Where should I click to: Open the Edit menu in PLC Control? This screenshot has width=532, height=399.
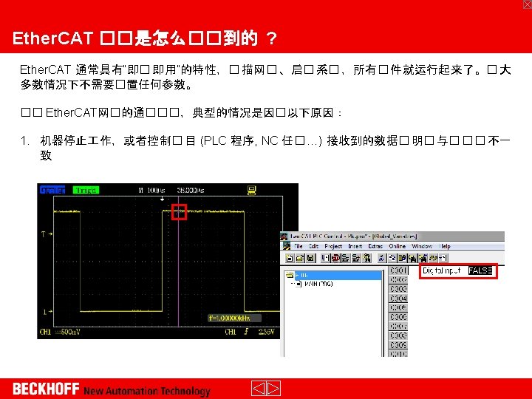point(313,246)
